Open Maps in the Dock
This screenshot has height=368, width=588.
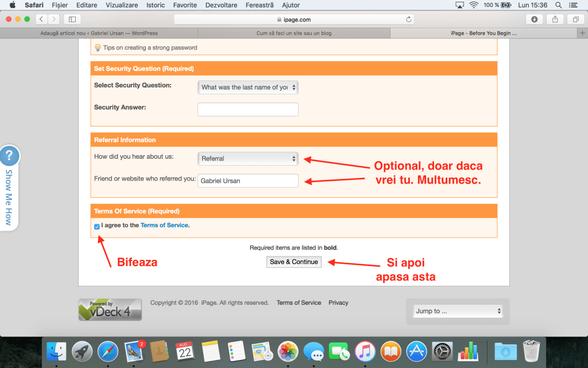tap(262, 352)
